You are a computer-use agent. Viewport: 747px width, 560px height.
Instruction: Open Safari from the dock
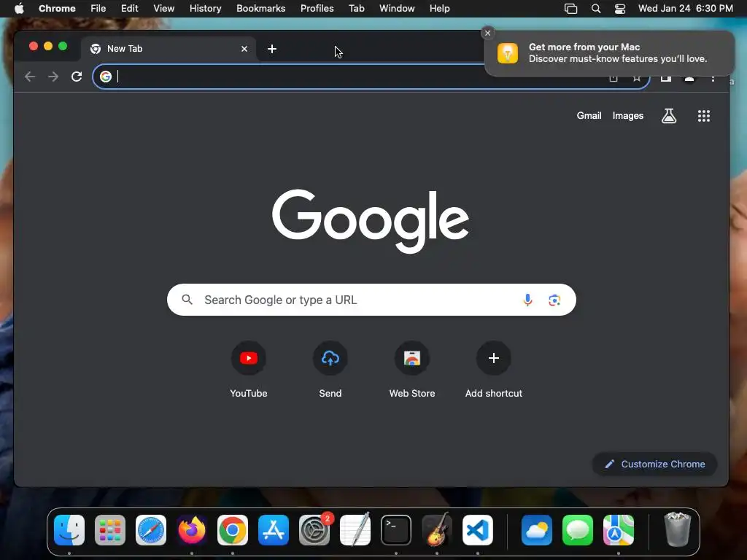(x=151, y=530)
